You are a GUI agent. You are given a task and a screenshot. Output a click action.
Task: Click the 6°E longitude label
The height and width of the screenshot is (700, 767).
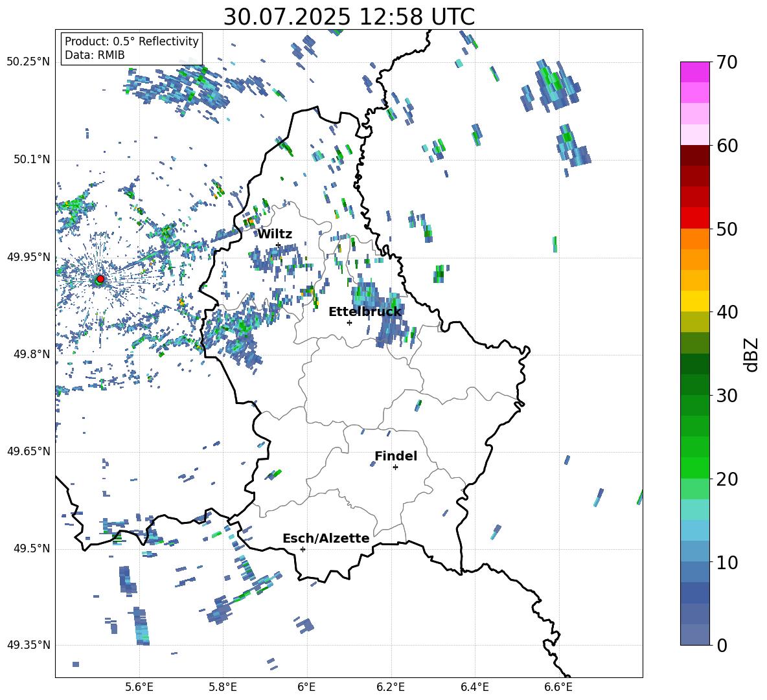coord(306,687)
